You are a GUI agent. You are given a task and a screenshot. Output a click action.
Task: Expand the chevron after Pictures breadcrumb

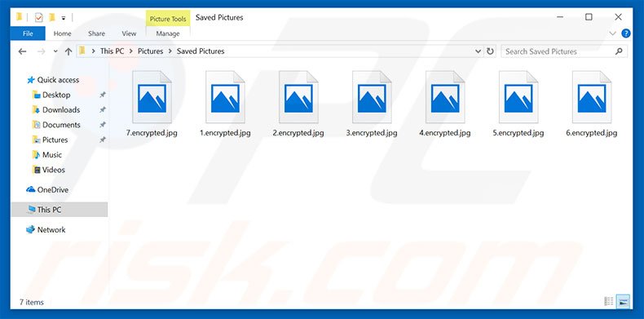pyautogui.click(x=170, y=51)
